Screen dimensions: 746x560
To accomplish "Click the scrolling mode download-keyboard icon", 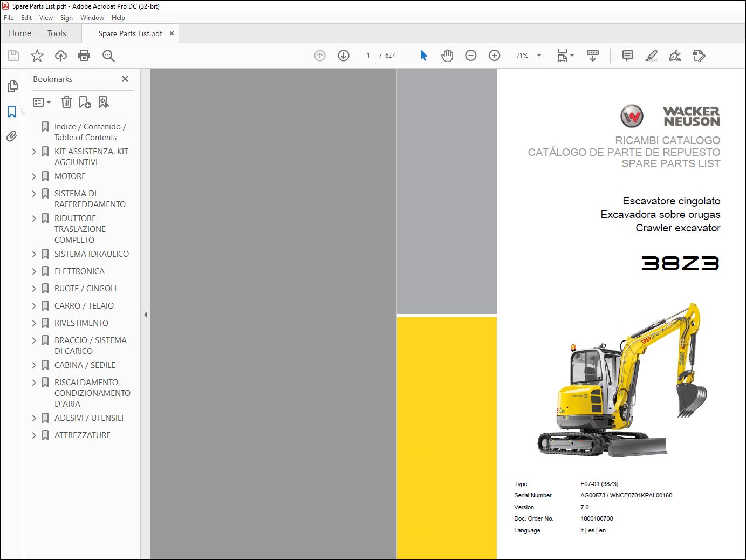I will point(593,56).
